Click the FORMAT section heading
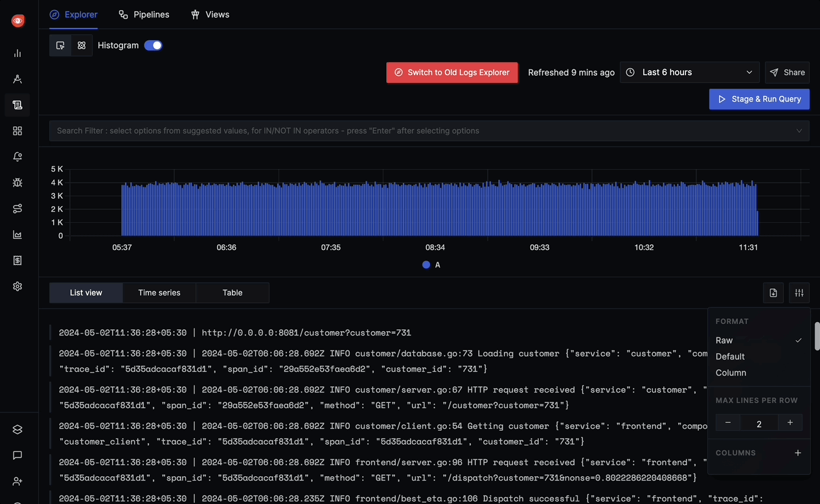This screenshot has height=504, width=820. [732, 321]
